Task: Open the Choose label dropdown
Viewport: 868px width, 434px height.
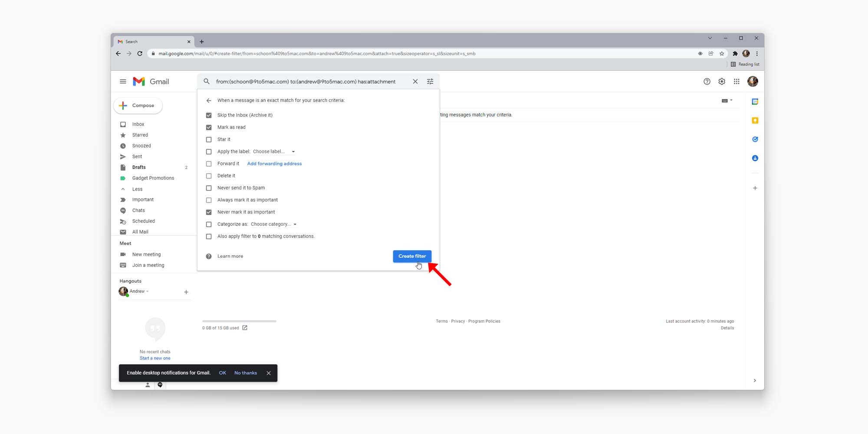Action: point(274,152)
